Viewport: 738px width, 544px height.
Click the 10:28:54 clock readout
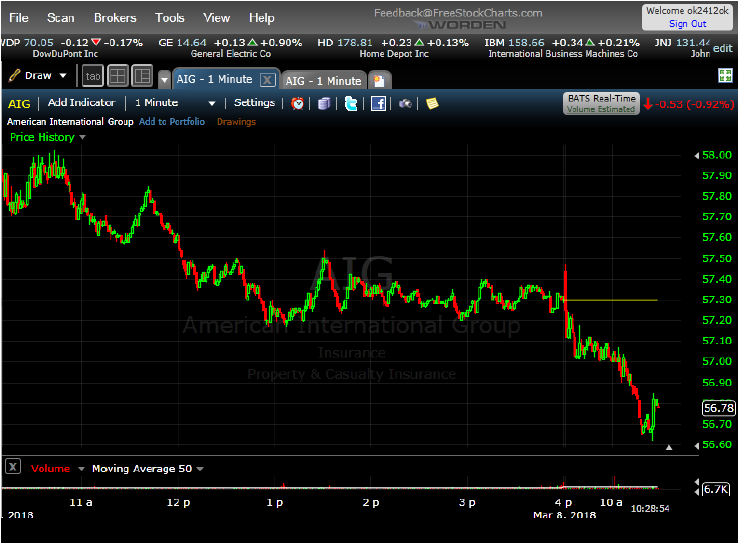tap(650, 508)
